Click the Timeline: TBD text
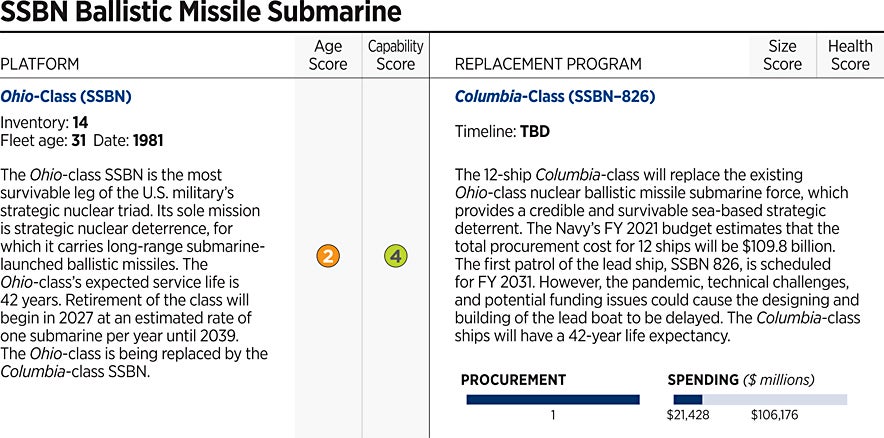 click(502, 131)
